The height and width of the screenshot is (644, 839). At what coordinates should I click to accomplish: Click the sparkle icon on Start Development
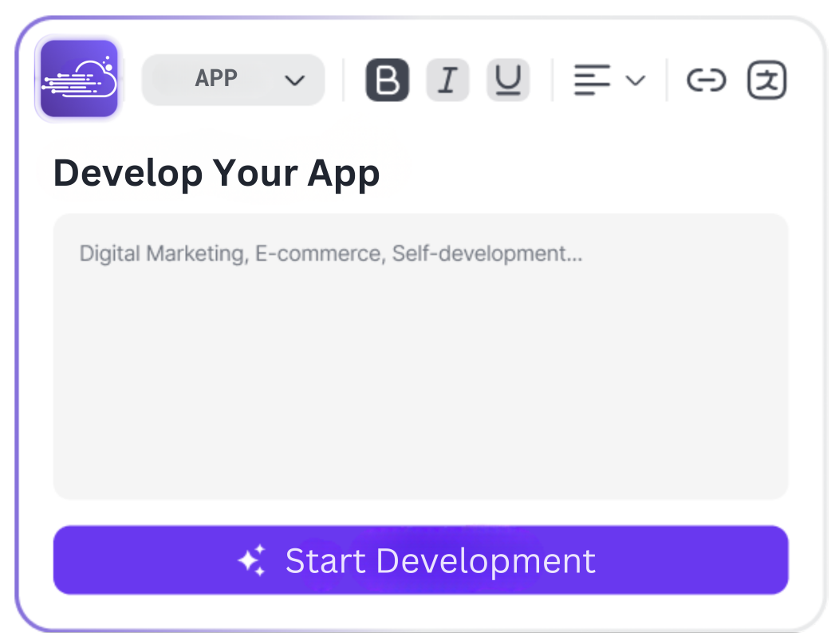click(x=251, y=560)
